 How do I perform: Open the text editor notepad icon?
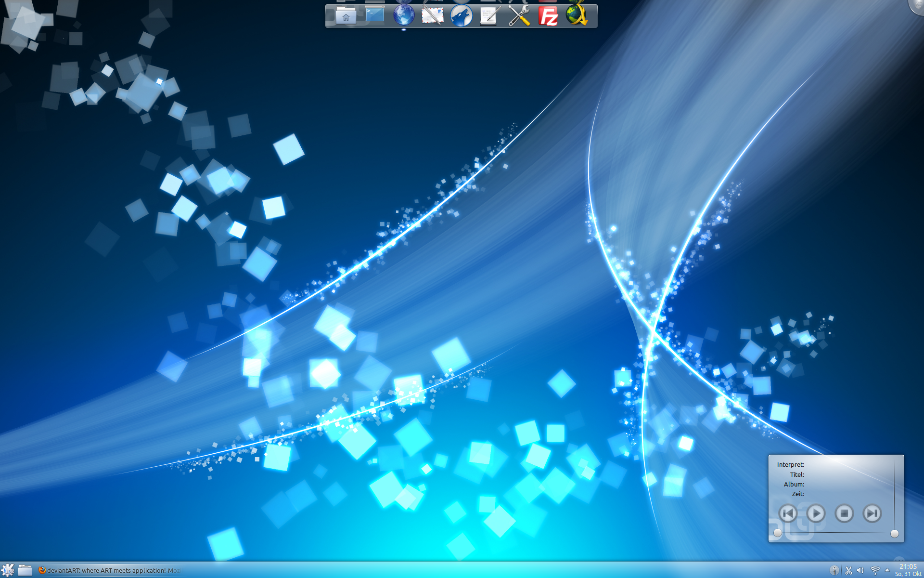[490, 15]
